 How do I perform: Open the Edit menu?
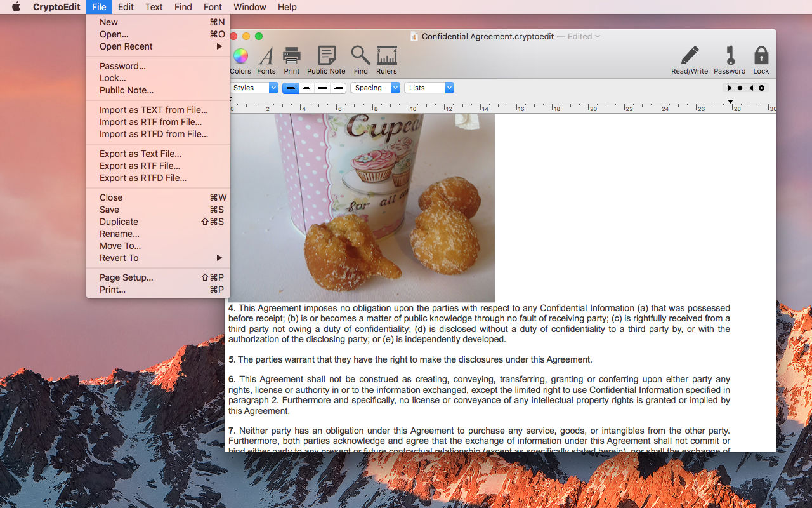(126, 7)
